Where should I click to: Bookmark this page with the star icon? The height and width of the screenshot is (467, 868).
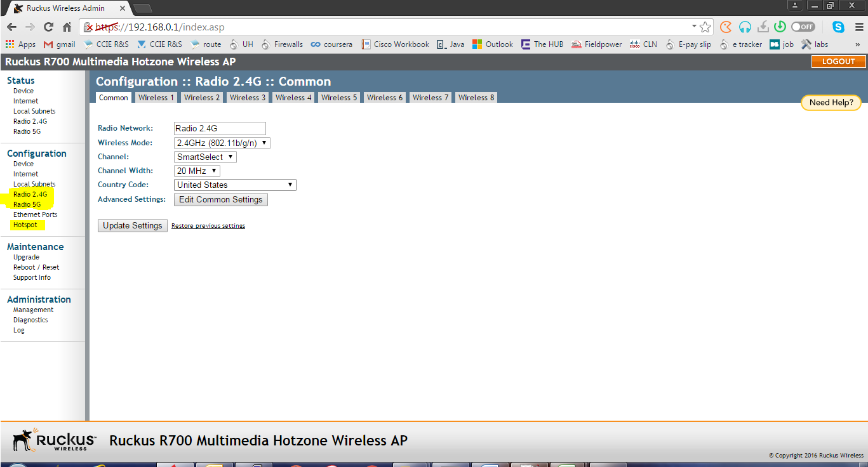(705, 27)
